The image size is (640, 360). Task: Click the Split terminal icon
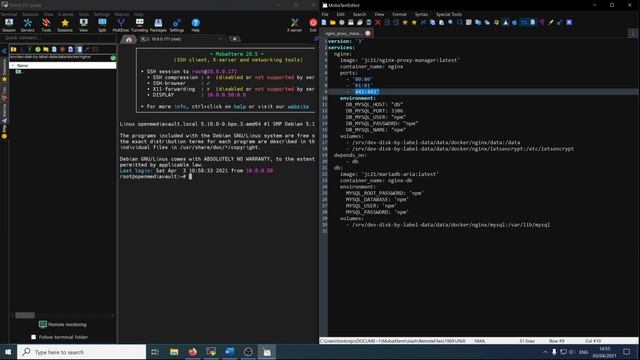tap(102, 24)
